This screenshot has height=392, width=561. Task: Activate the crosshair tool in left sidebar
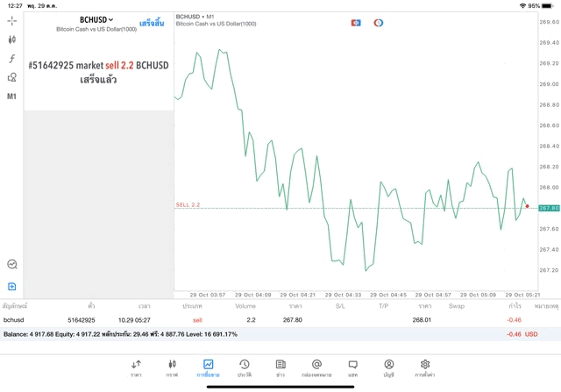tap(11, 21)
